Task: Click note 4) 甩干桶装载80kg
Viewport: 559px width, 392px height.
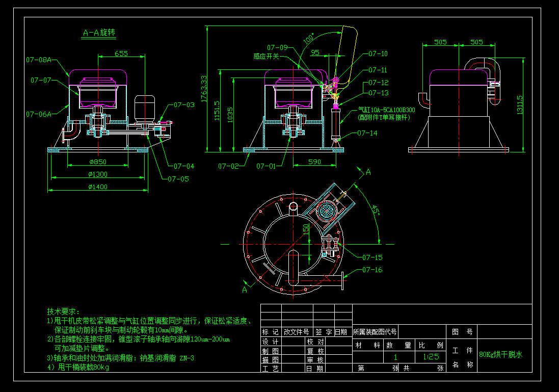Action: pyautogui.click(x=78, y=367)
